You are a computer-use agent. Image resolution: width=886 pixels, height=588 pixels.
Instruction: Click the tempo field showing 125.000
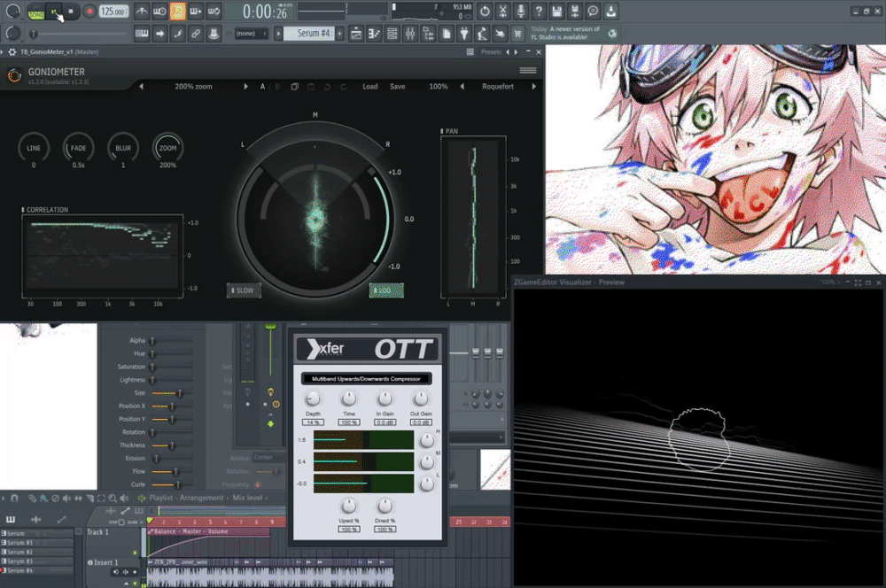tap(113, 12)
